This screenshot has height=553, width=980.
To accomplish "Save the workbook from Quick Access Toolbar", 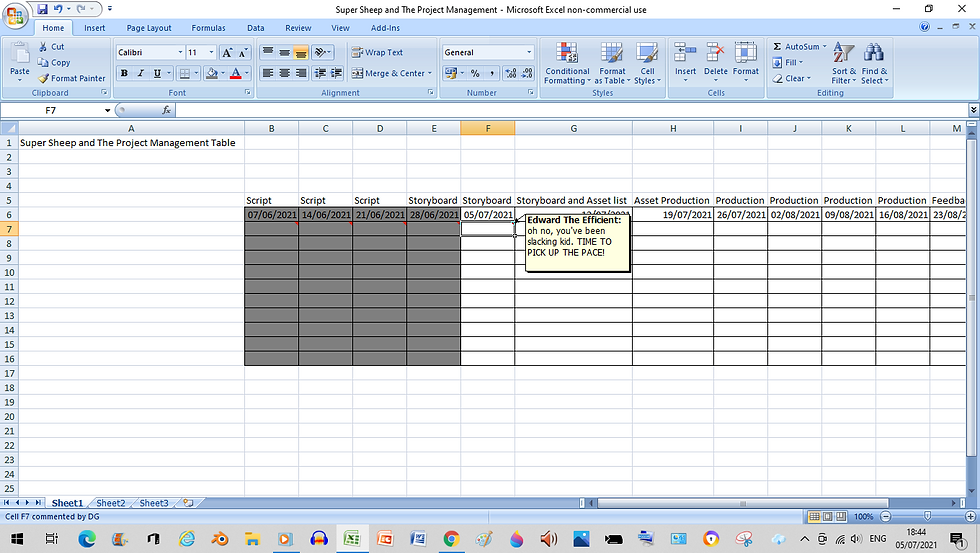I will coord(42,9).
